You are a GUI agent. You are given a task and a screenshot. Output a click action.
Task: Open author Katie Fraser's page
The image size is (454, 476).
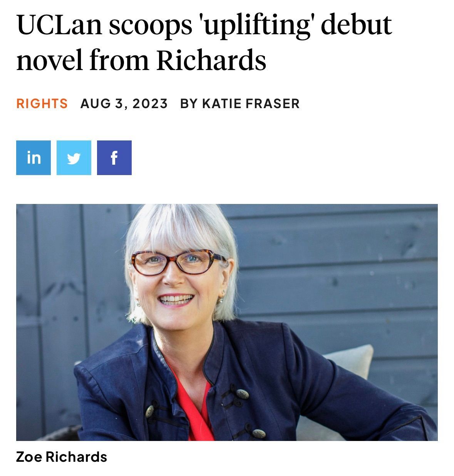point(251,104)
